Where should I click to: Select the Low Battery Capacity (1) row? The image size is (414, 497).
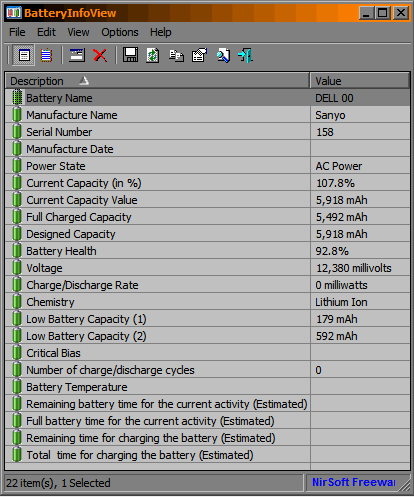207,319
